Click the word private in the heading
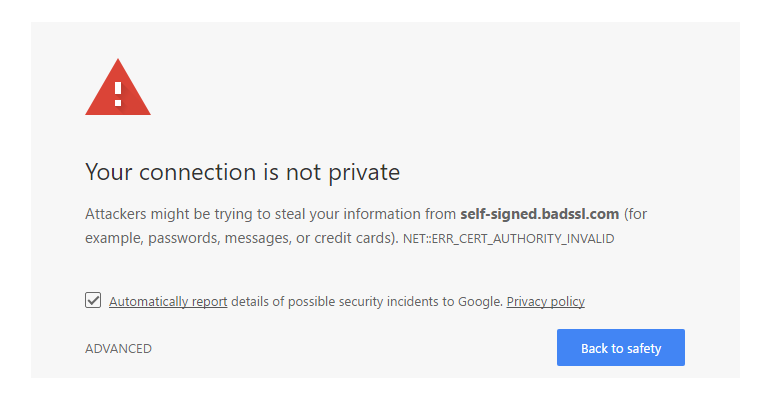Image resolution: width=772 pixels, height=411 pixels. click(x=364, y=173)
